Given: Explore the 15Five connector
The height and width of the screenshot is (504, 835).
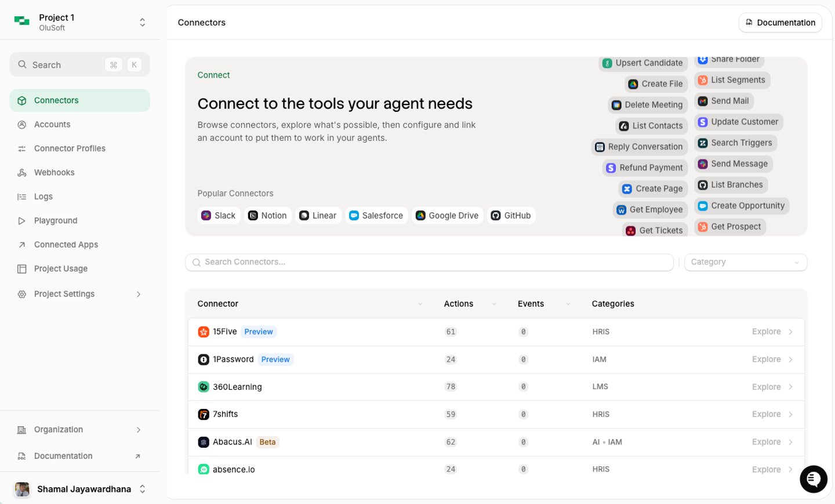Looking at the screenshot, I should click(x=772, y=332).
